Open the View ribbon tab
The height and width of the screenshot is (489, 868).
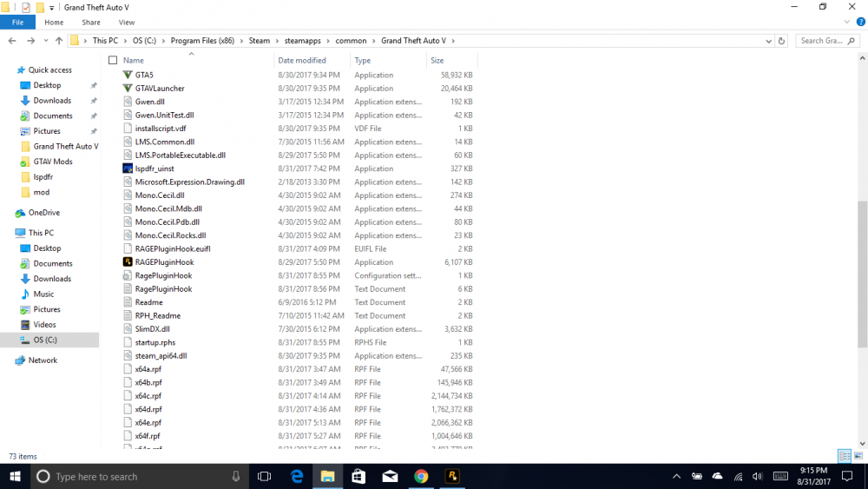point(126,23)
